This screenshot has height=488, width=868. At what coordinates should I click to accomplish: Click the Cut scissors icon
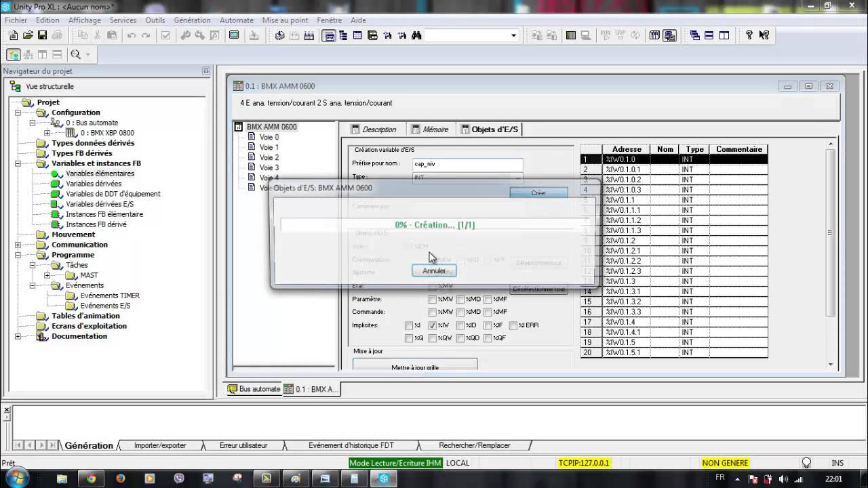(x=98, y=35)
